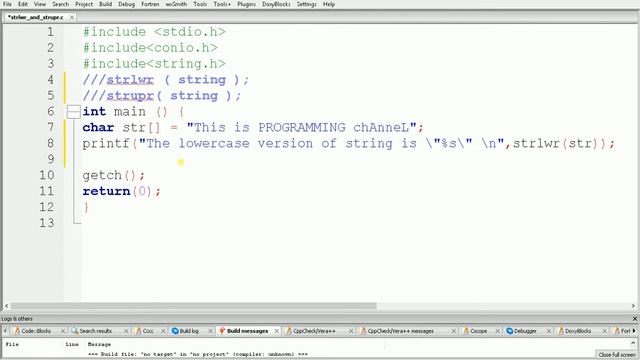Switch to the Search results tab
The width and height of the screenshot is (640, 360).
click(x=96, y=331)
